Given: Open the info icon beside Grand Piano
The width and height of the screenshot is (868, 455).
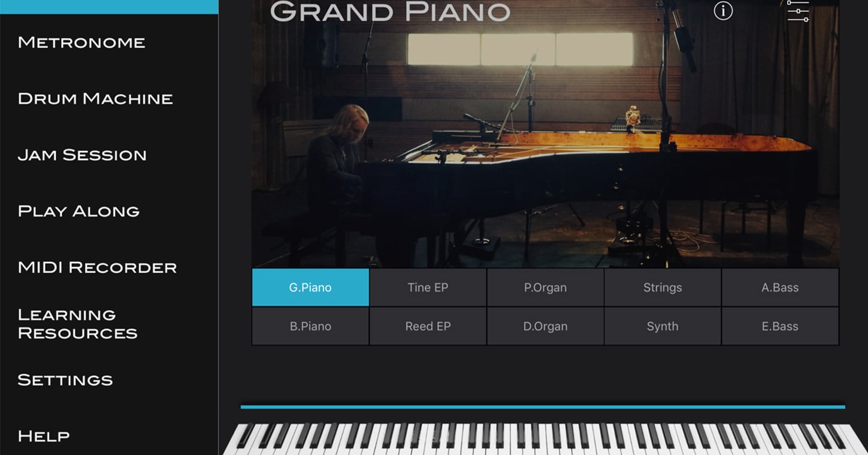Looking at the screenshot, I should coord(723,11).
